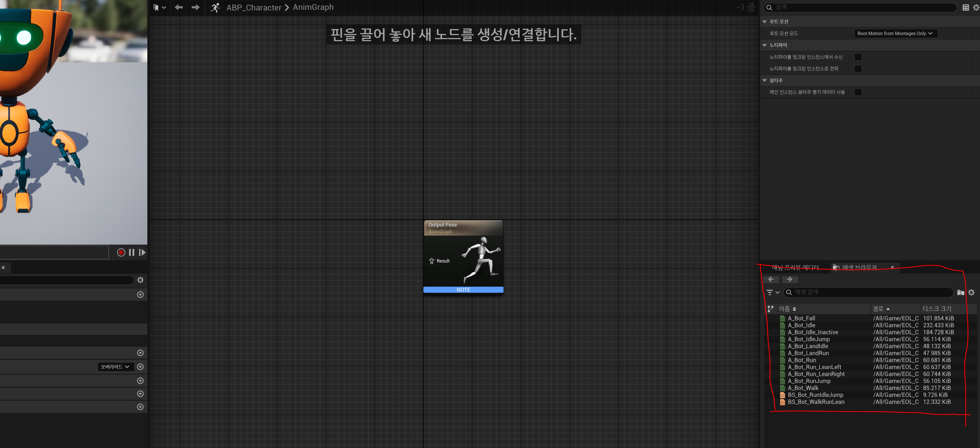This screenshot has width=980, height=448.
Task: Navigate back in graph history
Action: coord(178,7)
